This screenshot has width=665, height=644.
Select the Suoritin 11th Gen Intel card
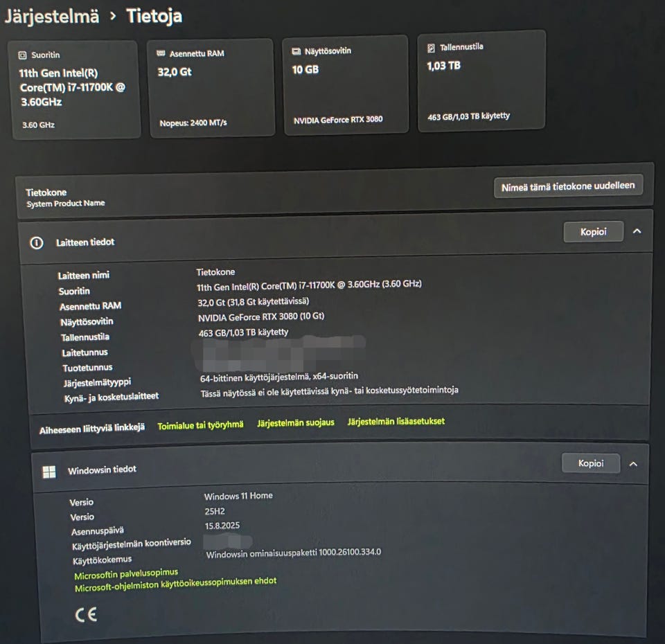(76, 89)
